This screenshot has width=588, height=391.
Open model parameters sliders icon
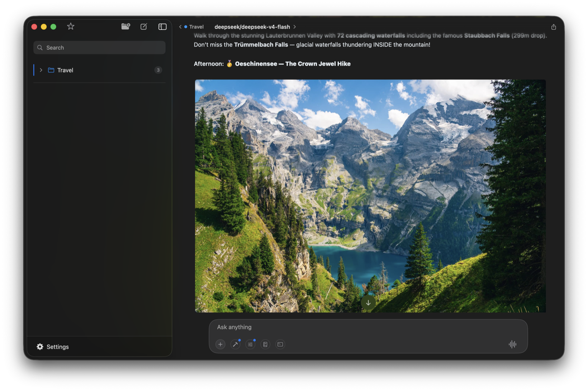pos(250,344)
